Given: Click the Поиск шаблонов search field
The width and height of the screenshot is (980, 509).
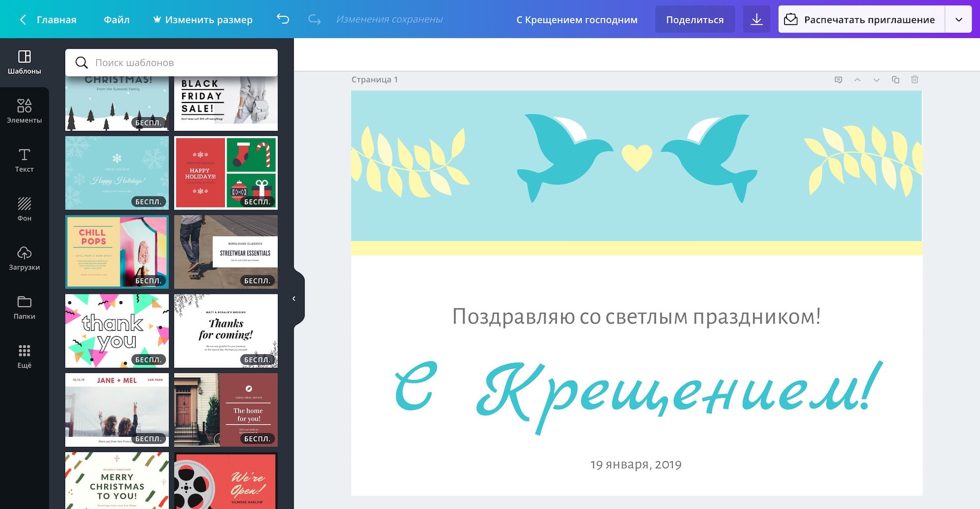Looking at the screenshot, I should [171, 62].
